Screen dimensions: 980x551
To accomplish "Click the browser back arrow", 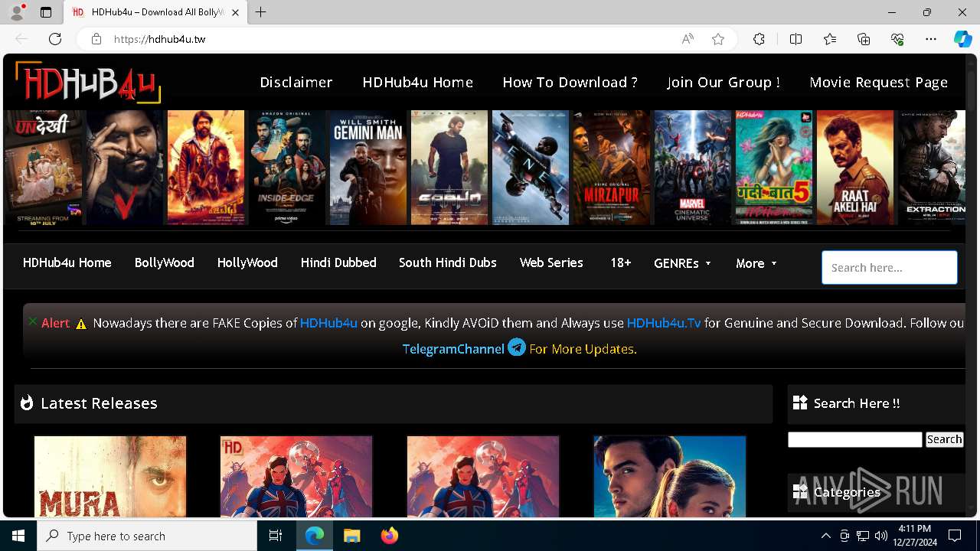I will click(21, 39).
